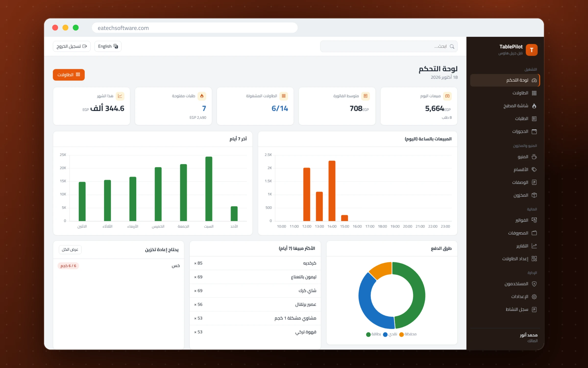Click the هذا الشهر trend card icon
The width and height of the screenshot is (588, 368).
(x=120, y=96)
